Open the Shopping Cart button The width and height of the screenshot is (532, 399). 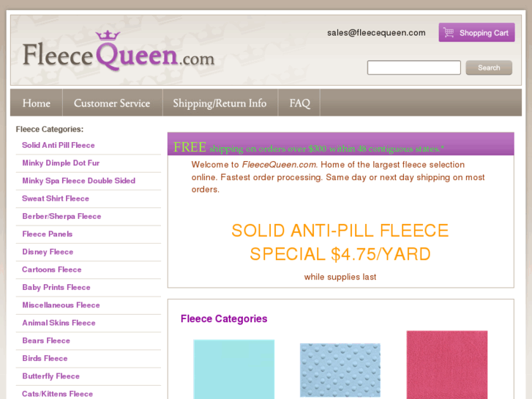pos(476,33)
